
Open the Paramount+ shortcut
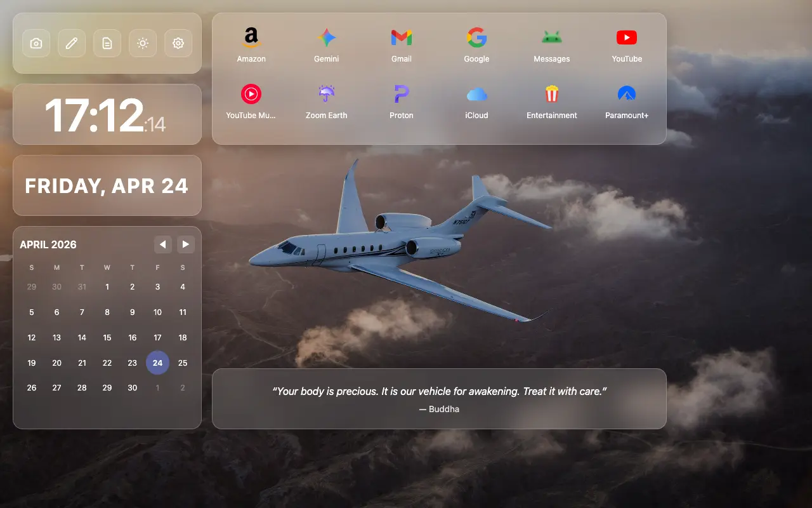pyautogui.click(x=626, y=95)
